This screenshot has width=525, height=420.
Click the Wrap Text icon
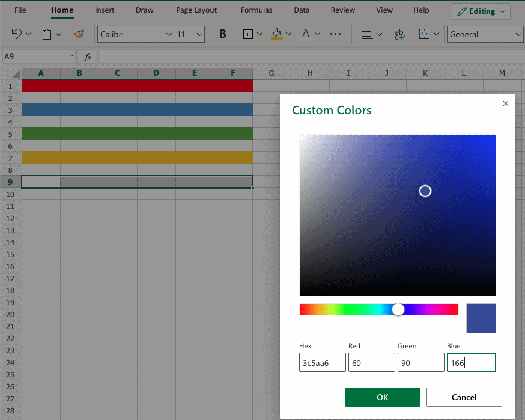399,34
